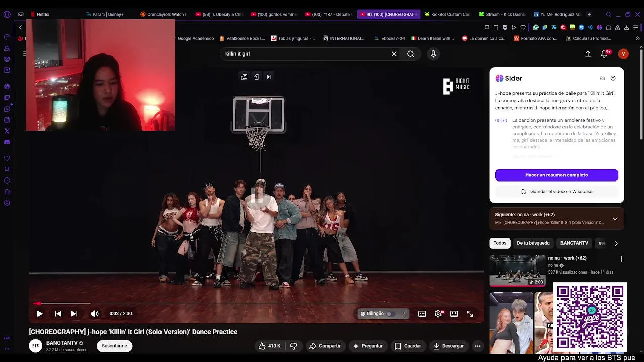The width and height of the screenshot is (644, 362).
Task: Click Guardar el video en Wisebase
Action: point(556,191)
